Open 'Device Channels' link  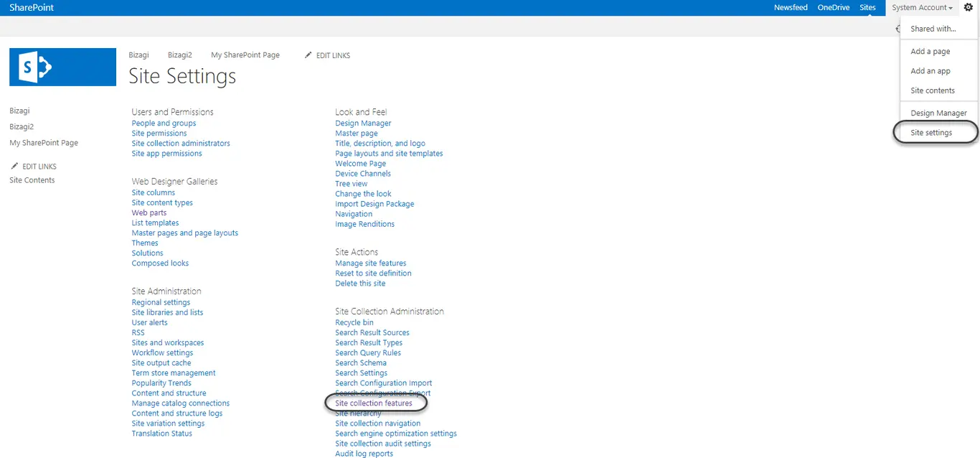coord(363,174)
